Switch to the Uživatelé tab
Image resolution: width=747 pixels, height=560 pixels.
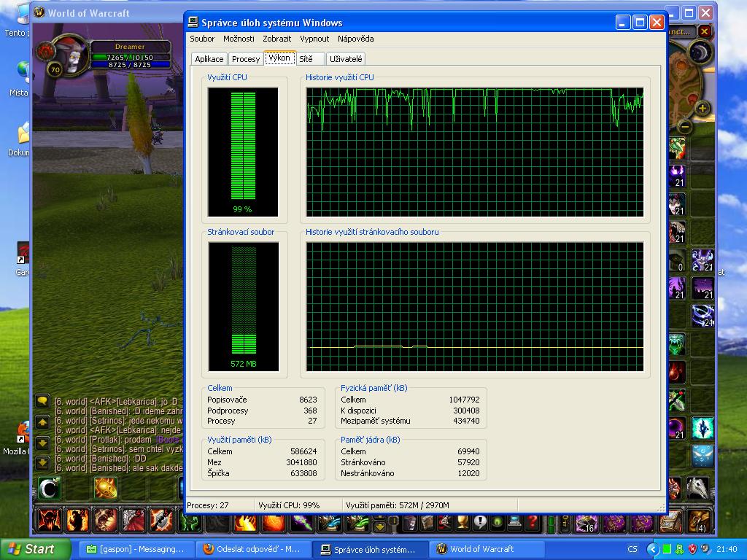(x=345, y=59)
